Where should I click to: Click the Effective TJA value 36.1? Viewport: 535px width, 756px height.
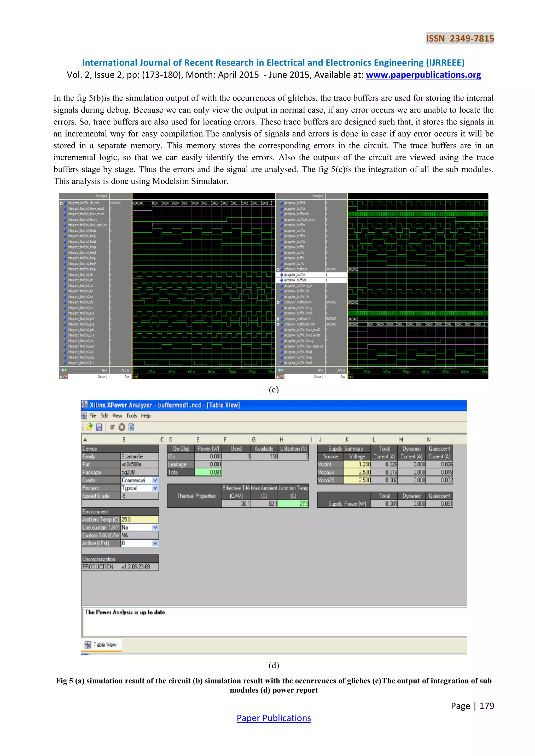tap(236, 504)
